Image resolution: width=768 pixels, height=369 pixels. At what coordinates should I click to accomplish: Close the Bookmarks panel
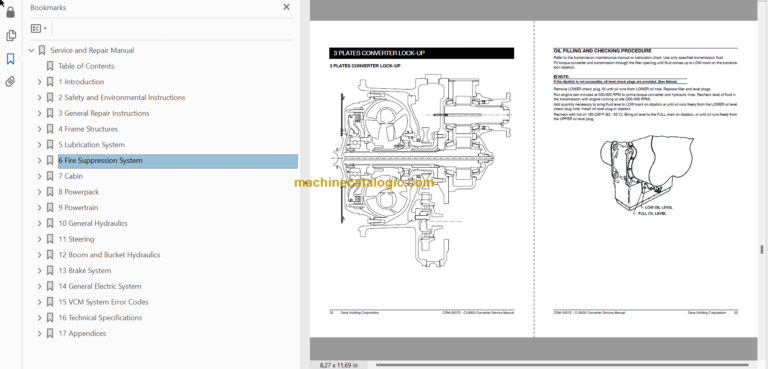[x=287, y=7]
